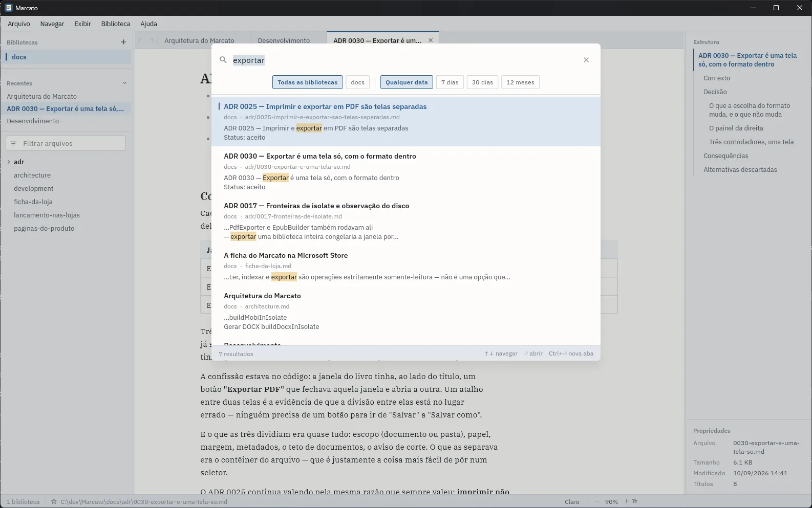Select the Qualquer data filter chip

click(x=407, y=82)
